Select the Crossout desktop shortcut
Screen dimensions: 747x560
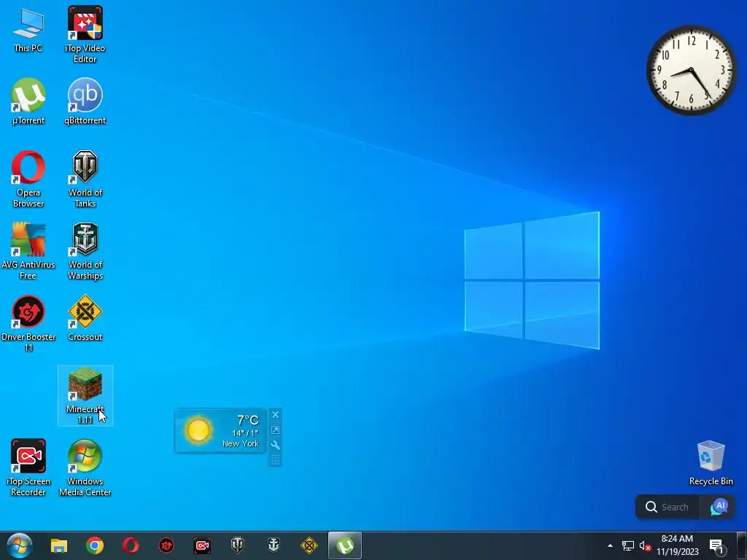[x=85, y=318]
